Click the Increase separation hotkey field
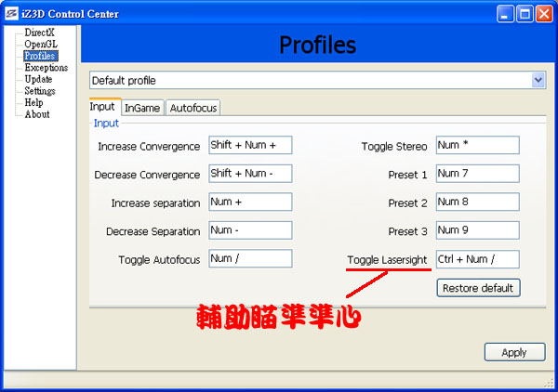 tap(250, 202)
